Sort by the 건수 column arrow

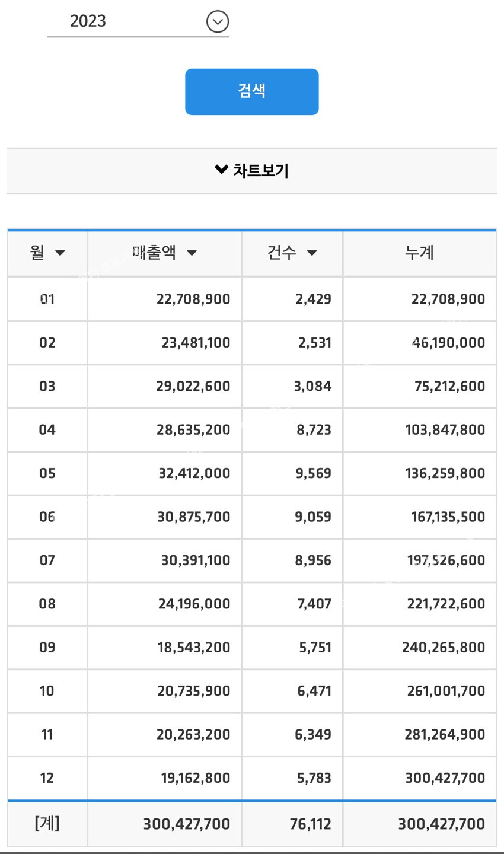tap(312, 253)
